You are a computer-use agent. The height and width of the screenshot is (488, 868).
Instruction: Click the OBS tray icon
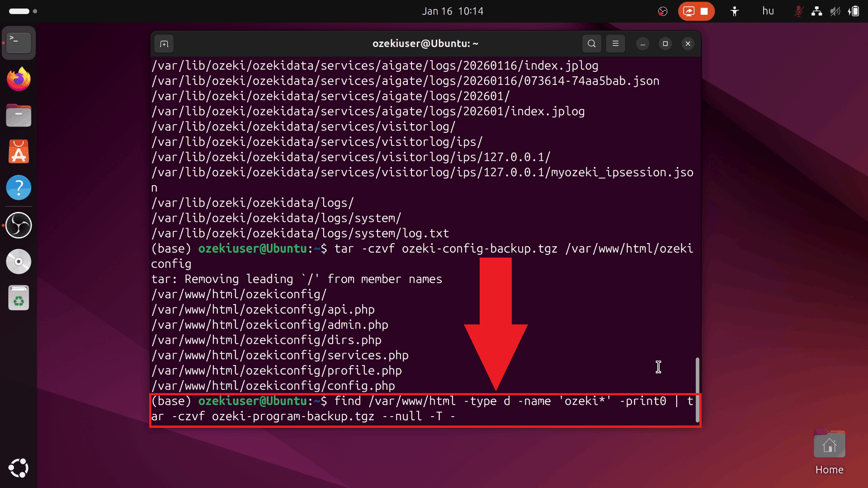point(662,11)
